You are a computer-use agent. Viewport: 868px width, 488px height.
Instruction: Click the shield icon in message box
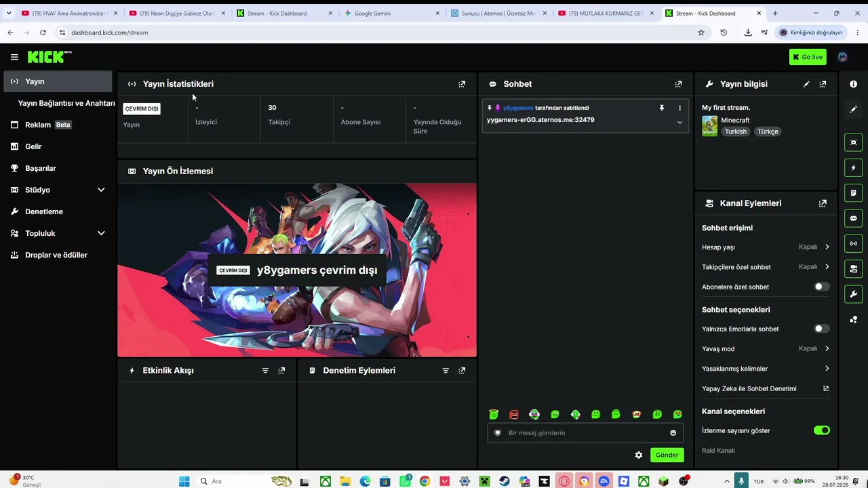click(498, 433)
